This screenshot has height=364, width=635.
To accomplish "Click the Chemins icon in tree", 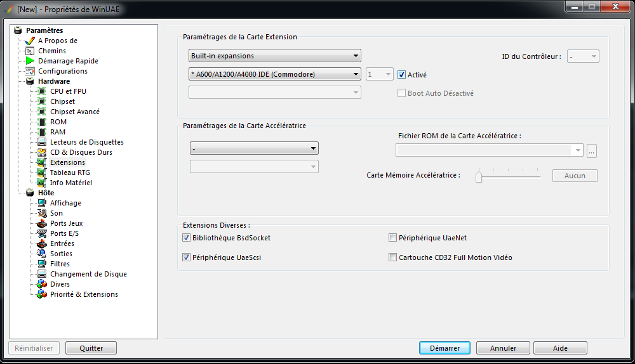I will coord(30,51).
